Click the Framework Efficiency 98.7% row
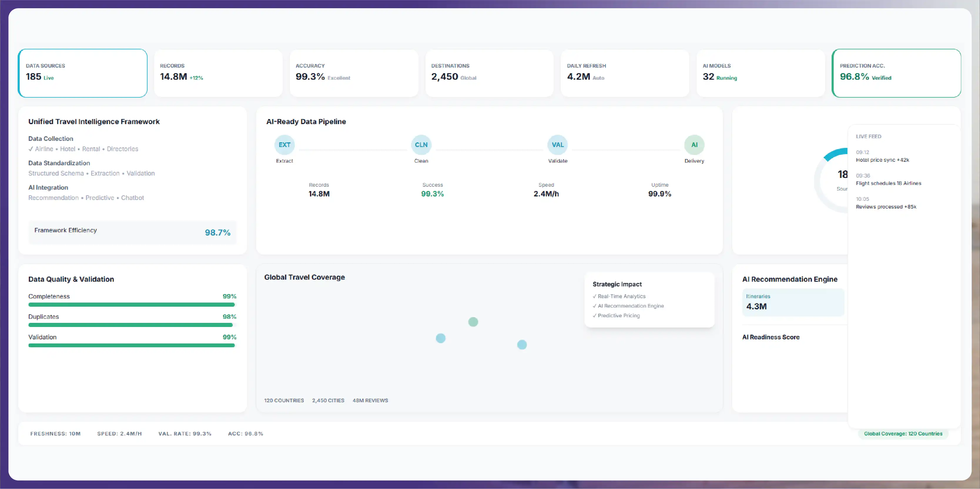This screenshot has height=489, width=980. pos(133,232)
